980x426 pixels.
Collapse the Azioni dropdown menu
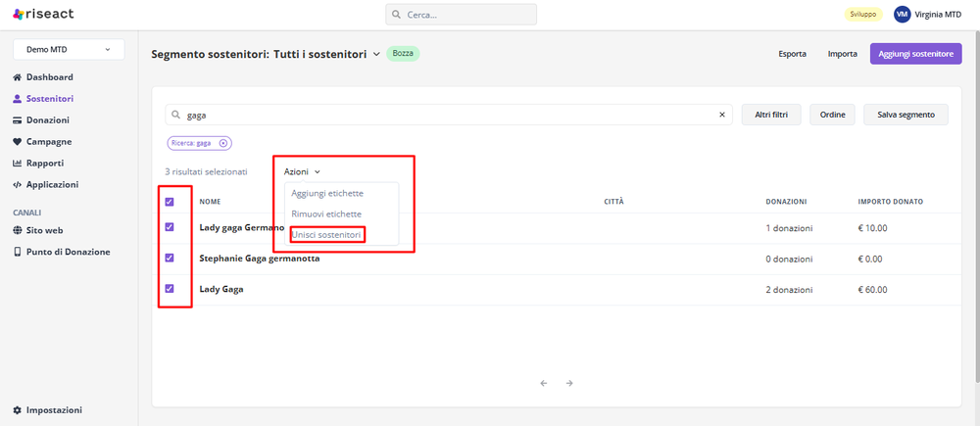click(x=302, y=171)
